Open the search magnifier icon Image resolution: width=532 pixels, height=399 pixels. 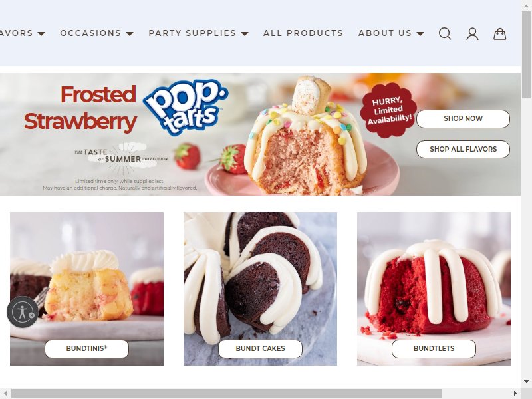click(x=445, y=33)
